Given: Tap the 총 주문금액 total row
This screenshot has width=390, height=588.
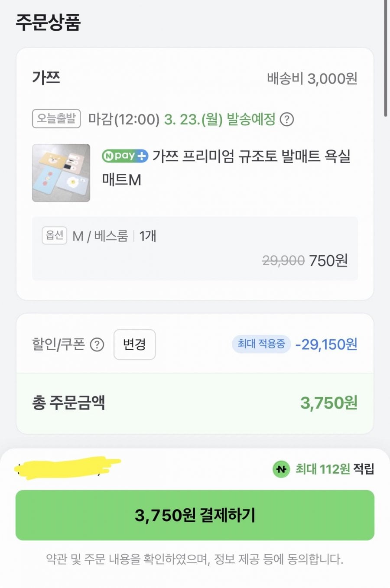Looking at the screenshot, I should [195, 403].
